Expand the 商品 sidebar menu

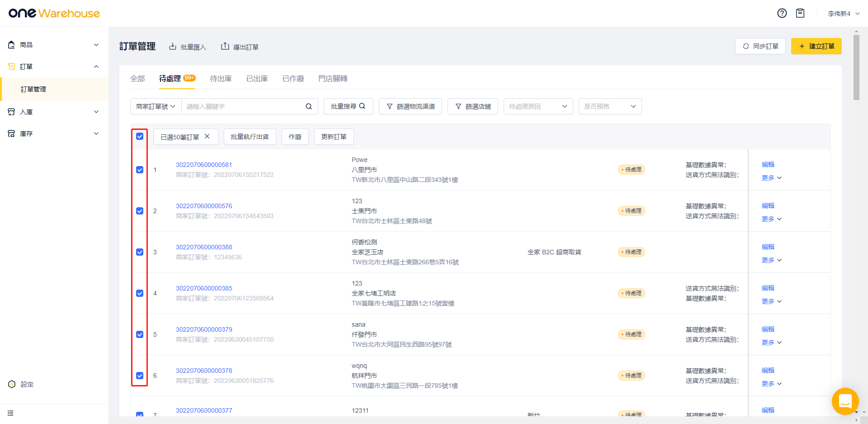(96, 45)
